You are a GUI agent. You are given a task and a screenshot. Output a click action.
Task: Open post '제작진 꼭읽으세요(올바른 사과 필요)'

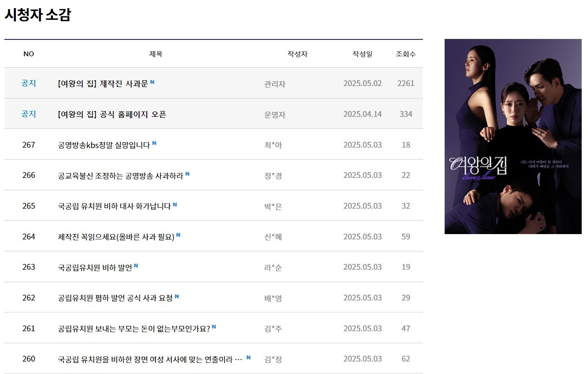coord(116,237)
